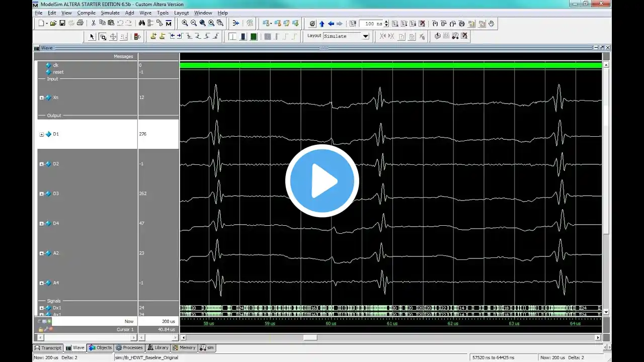This screenshot has width=644, height=362.
Task: Click the Open folder icon
Action: (53, 23)
